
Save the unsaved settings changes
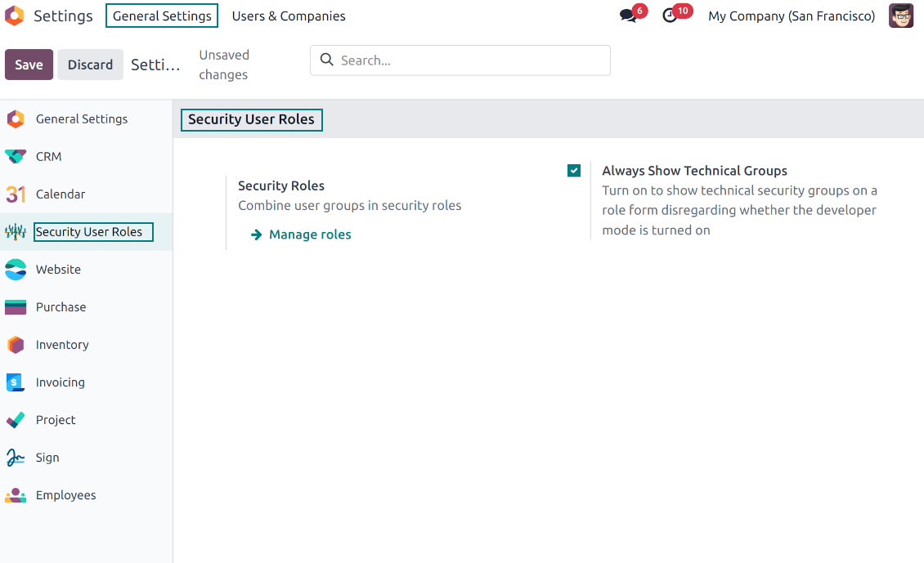click(x=29, y=65)
